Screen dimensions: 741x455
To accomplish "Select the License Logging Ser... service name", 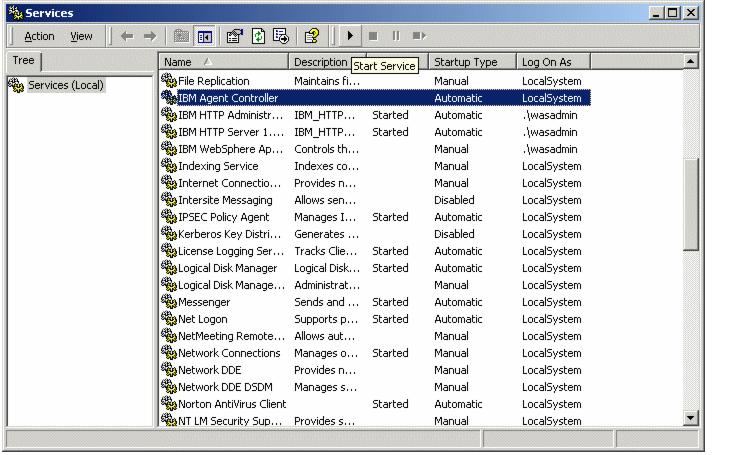I will 231,251.
